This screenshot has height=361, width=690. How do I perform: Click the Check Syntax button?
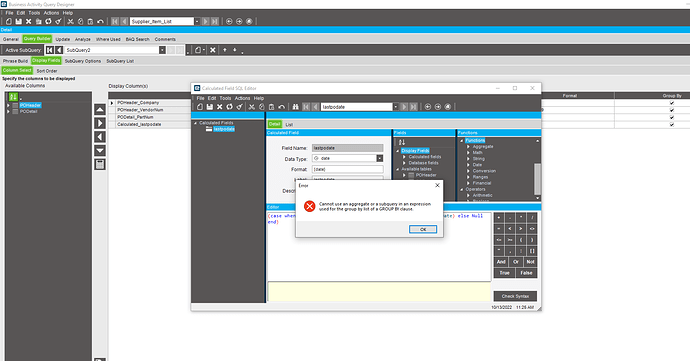[x=515, y=296]
